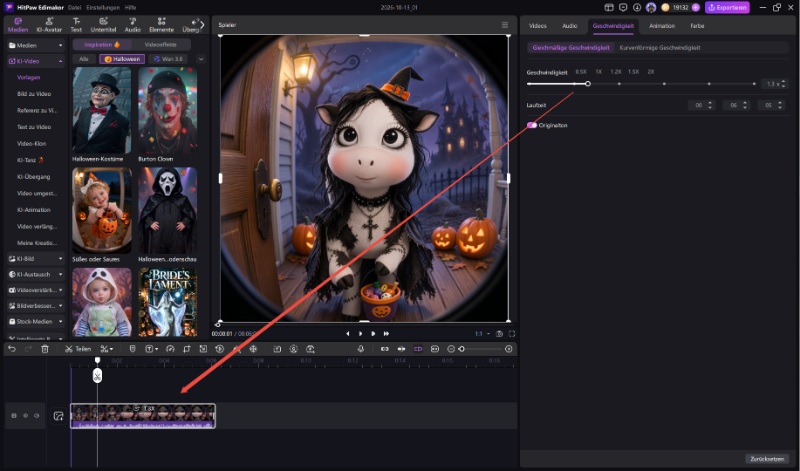Open the feedback message icon in title bar
Screen dimensions: 800x471
623,8
